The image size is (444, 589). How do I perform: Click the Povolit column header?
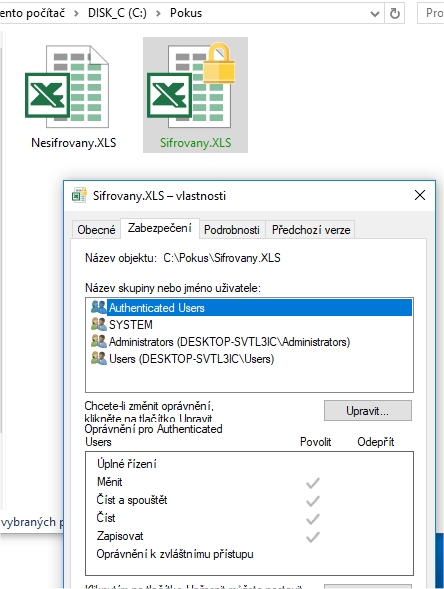[x=316, y=442]
